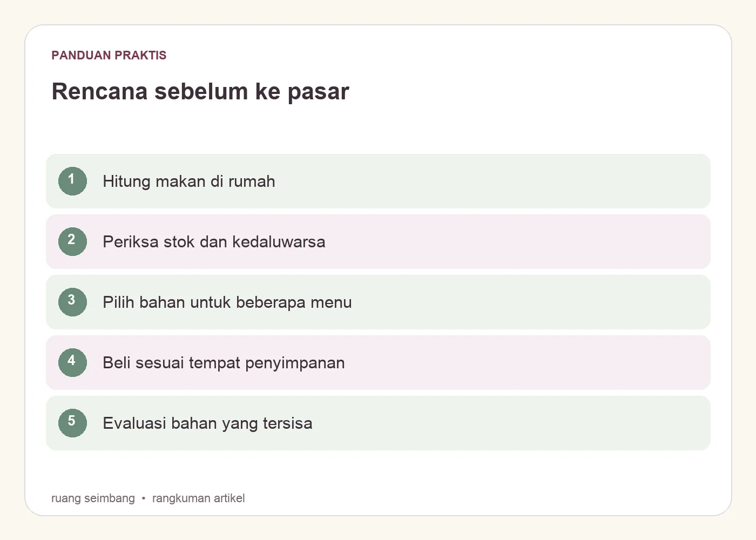Click the "Rencana sebelum ke pasar" heading
Viewport: 756px width, 540px height.
click(x=200, y=92)
